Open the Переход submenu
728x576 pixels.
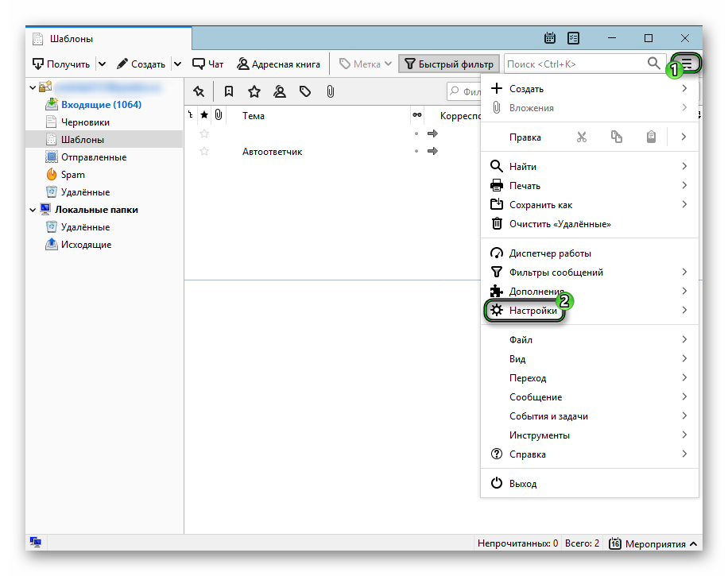click(589, 378)
